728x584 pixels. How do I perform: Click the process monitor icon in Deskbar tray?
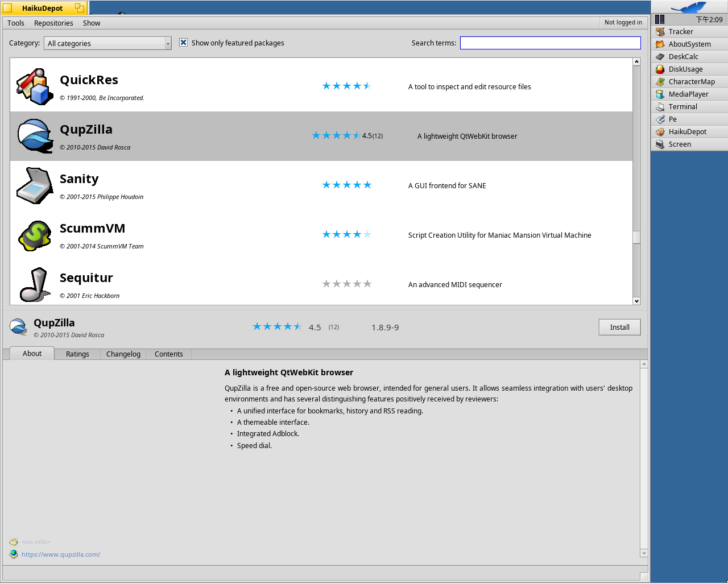tap(660, 19)
